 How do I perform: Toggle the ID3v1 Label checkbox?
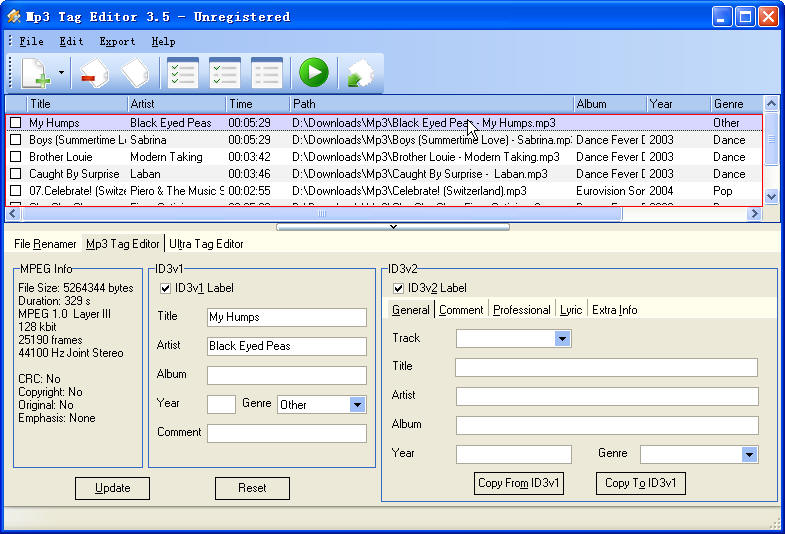(x=165, y=288)
